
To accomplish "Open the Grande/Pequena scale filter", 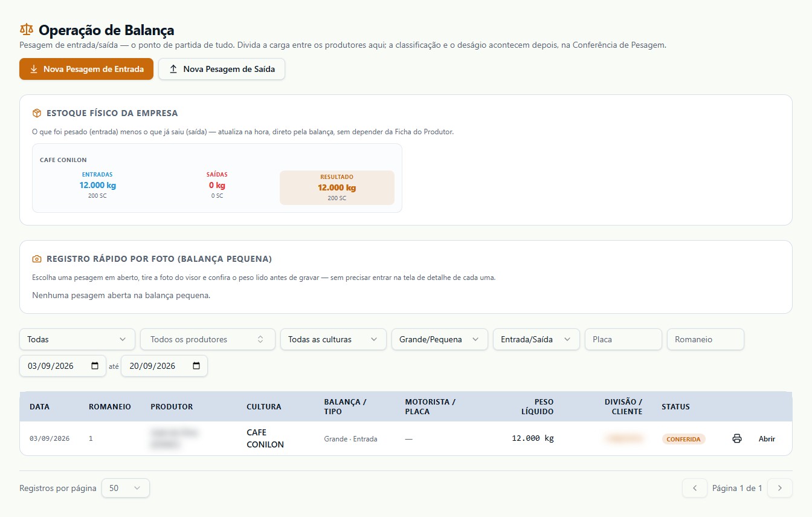I will (440, 339).
